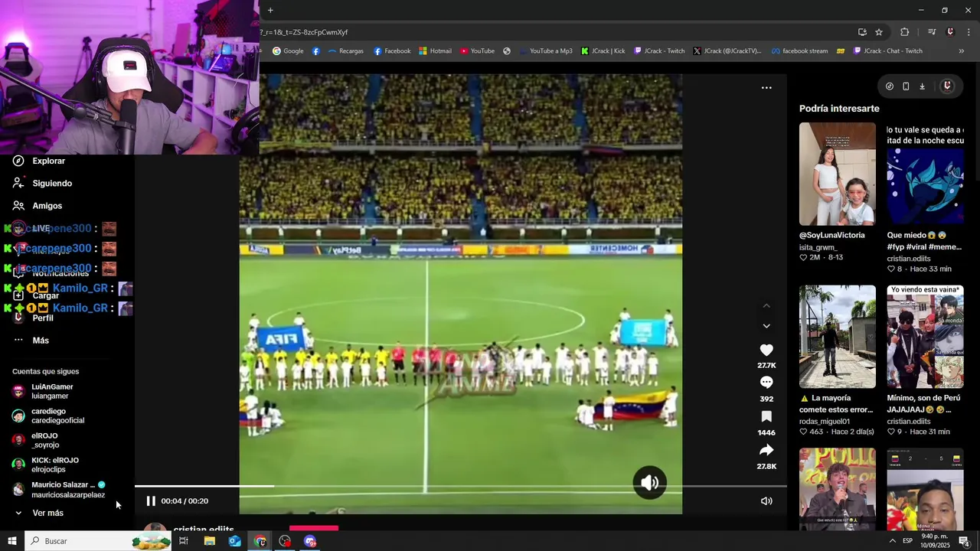Open JCrack - Chat - Twitch bookmark

[x=888, y=51]
